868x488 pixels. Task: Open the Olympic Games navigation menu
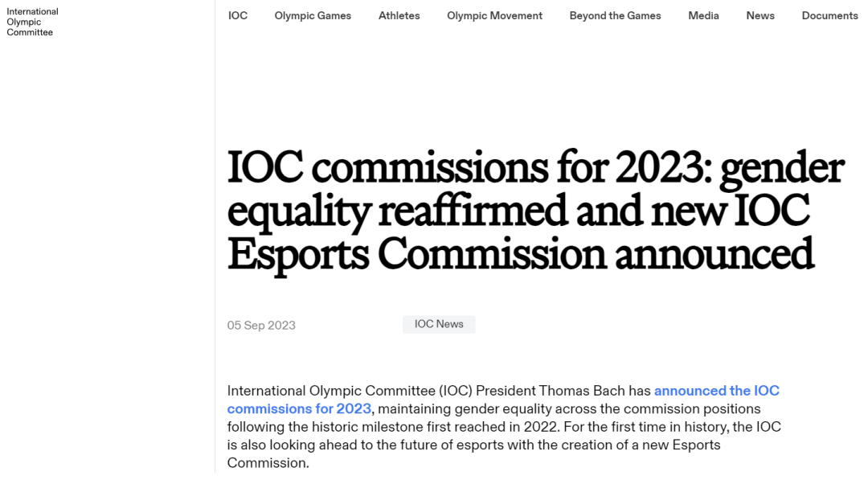tap(313, 15)
